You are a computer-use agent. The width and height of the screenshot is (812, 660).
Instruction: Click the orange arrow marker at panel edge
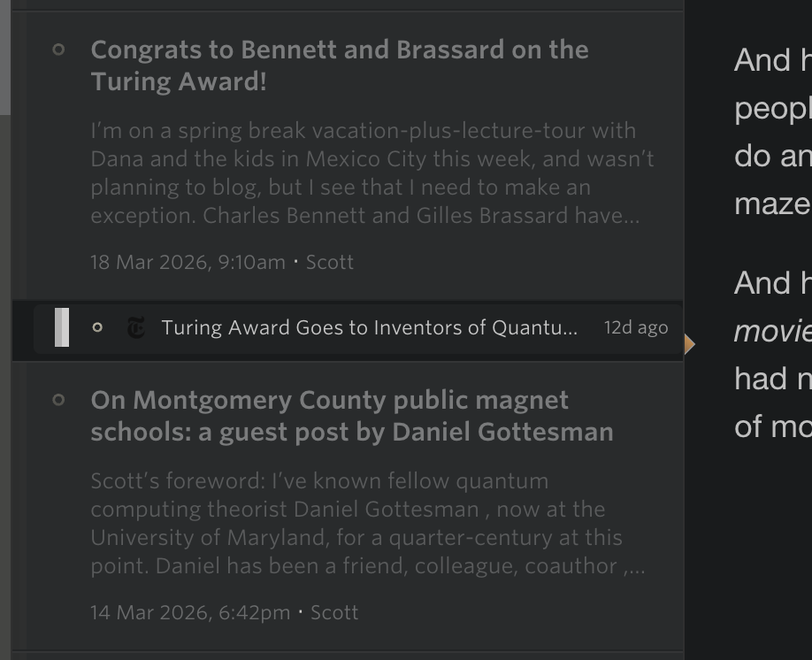click(689, 344)
